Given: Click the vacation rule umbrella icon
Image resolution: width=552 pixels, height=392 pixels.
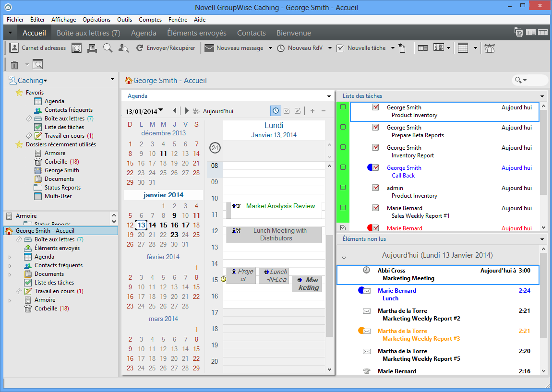Looking at the screenshot, I should pos(489,48).
